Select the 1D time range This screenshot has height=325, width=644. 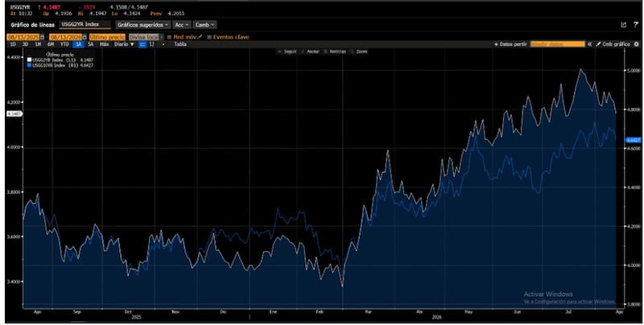(x=13, y=44)
